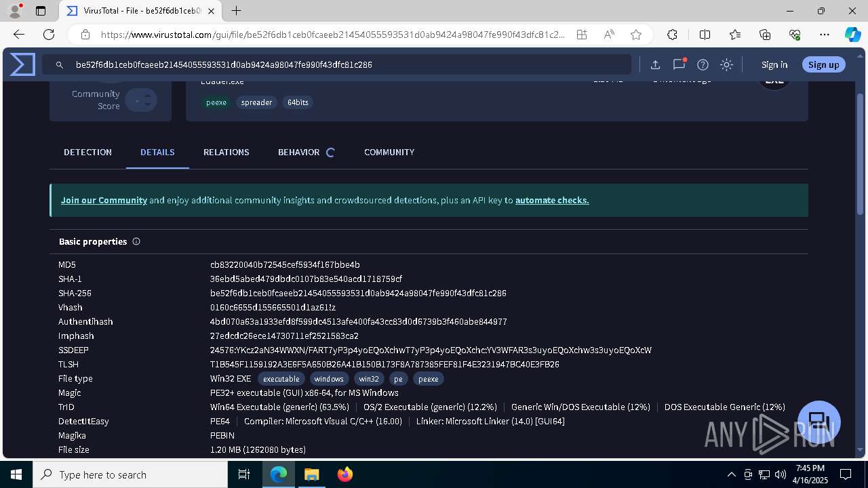Open the Favorites list icon

click(736, 35)
